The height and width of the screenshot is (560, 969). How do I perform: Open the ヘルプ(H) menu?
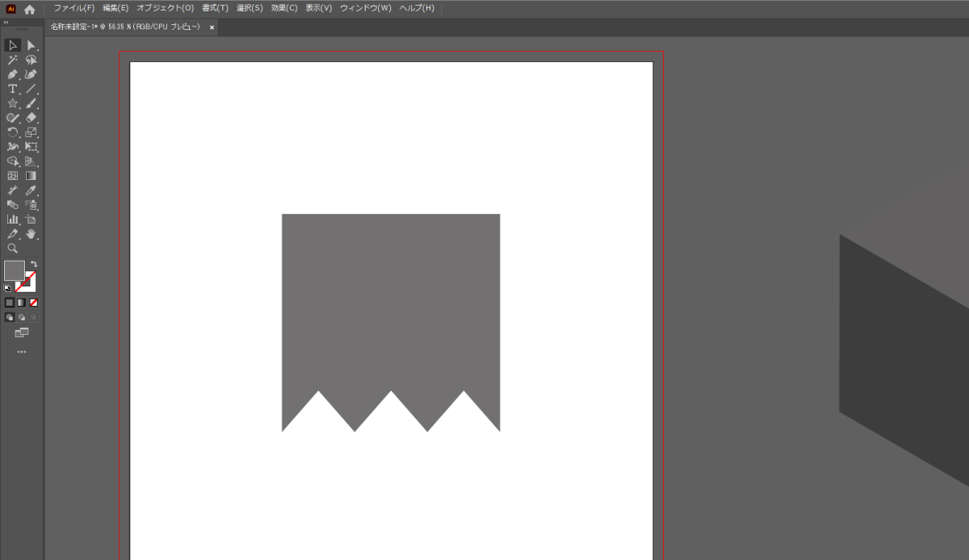[417, 8]
